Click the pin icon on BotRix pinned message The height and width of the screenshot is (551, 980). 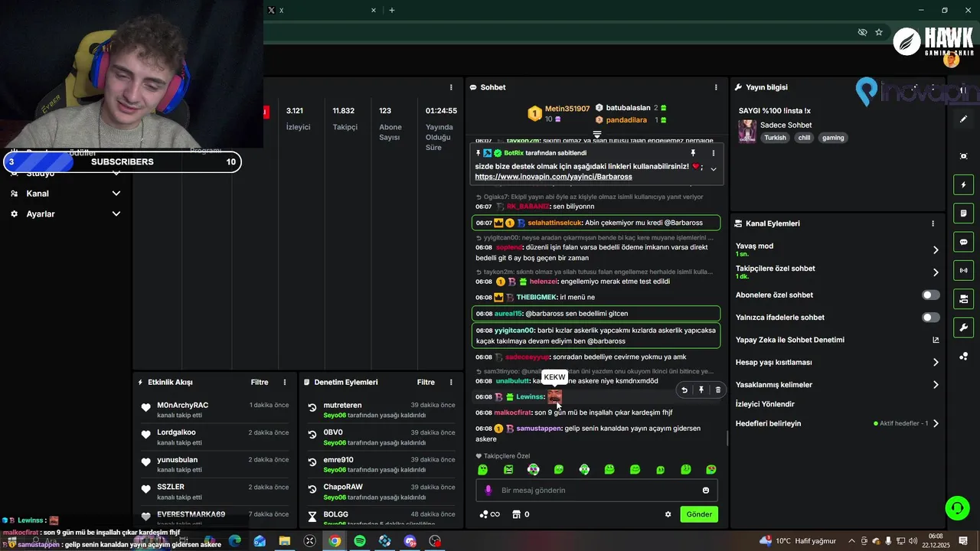pos(694,153)
